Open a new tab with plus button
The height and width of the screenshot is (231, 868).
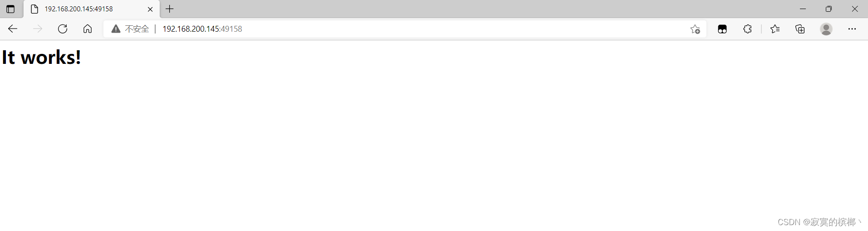170,9
